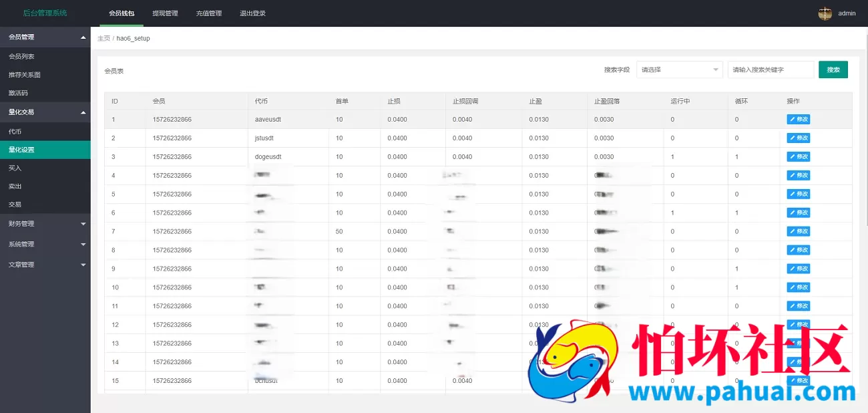The height and width of the screenshot is (413, 868).
Task: Click the 会员表 table title
Action: (114, 71)
